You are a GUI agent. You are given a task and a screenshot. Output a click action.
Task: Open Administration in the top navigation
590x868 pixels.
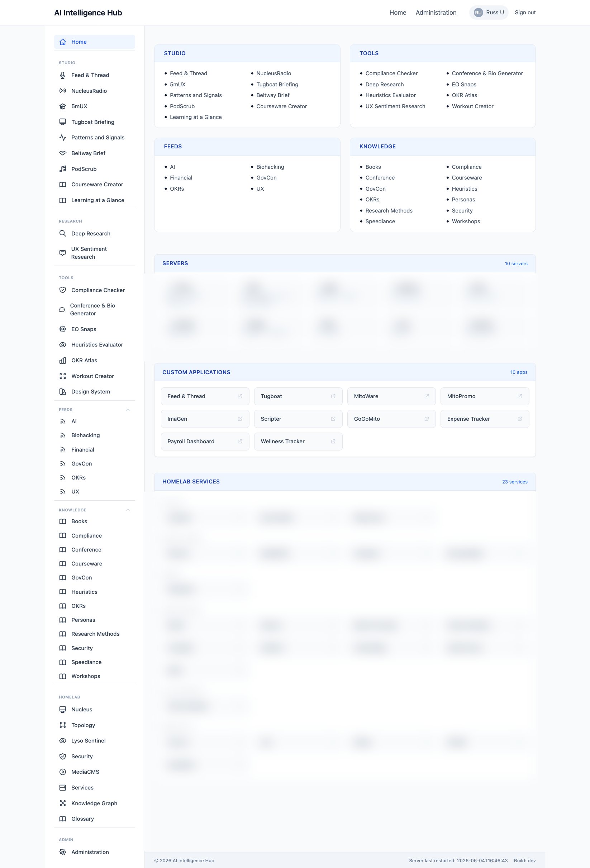tap(436, 13)
